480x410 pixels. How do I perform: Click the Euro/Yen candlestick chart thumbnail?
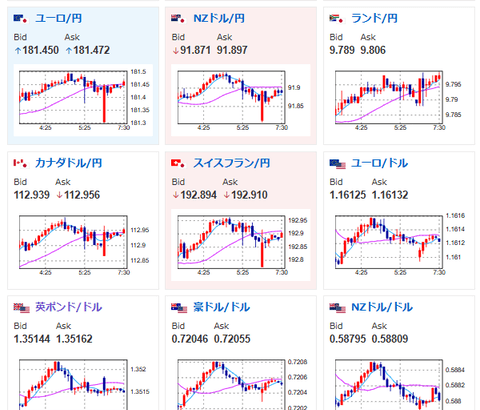[83, 100]
